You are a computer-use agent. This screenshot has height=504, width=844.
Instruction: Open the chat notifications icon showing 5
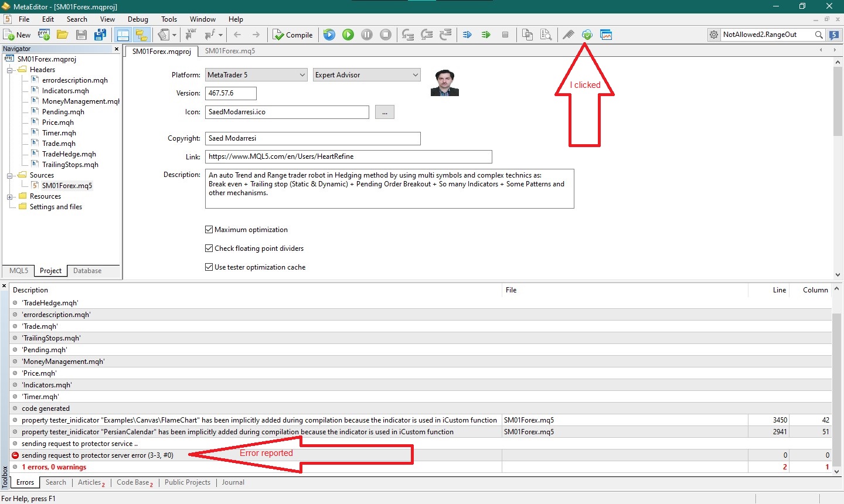835,35
